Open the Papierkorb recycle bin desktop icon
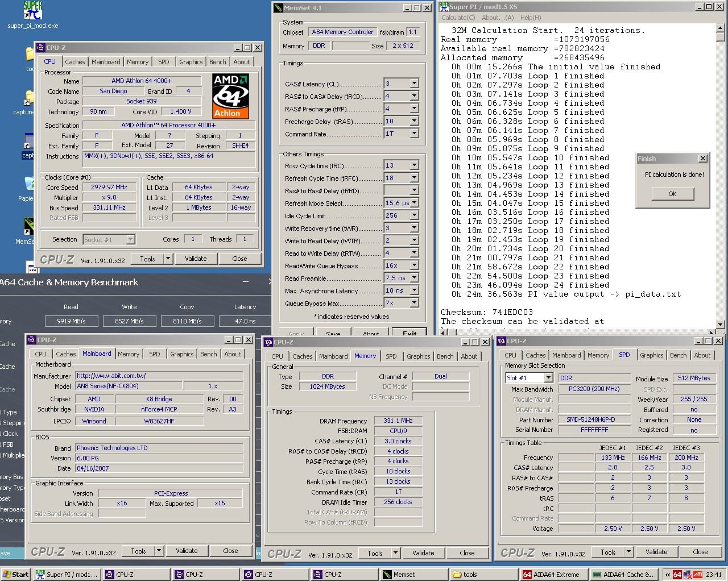The height and width of the screenshot is (582, 728). click(x=29, y=184)
